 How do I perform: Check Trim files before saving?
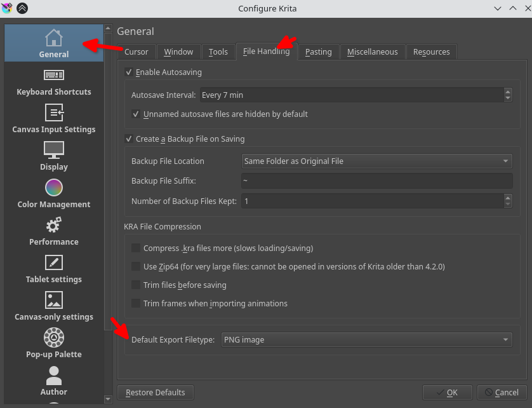136,285
